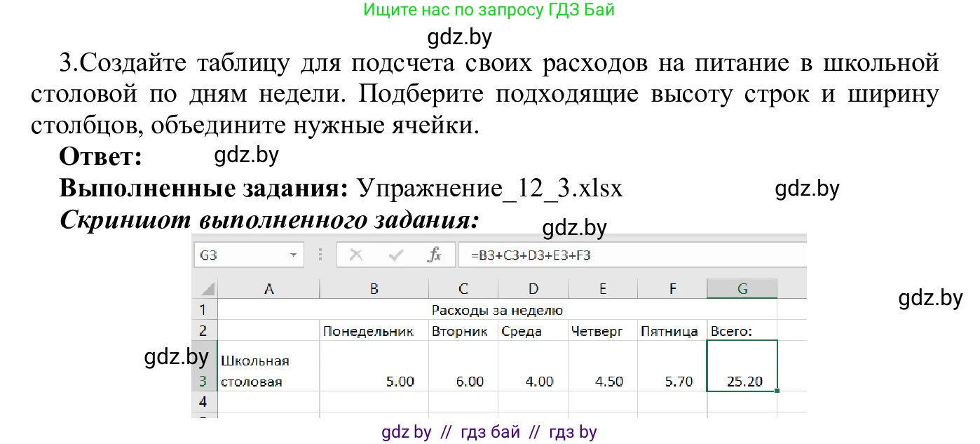The image size is (980, 444).
Task: Select the column B header
Action: [x=374, y=288]
